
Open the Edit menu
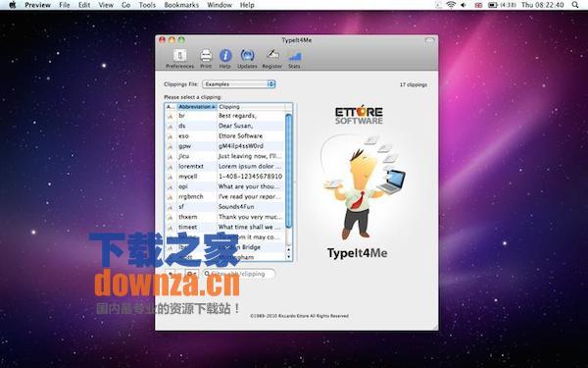(84, 5)
